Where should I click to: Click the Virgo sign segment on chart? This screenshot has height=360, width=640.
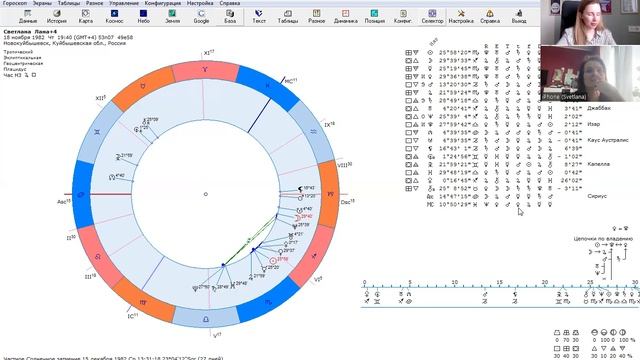point(143,302)
